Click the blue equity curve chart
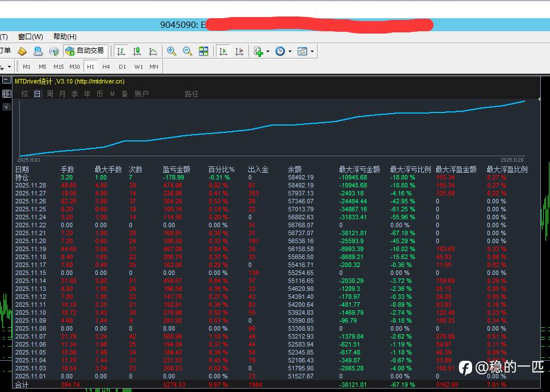 [x=272, y=128]
